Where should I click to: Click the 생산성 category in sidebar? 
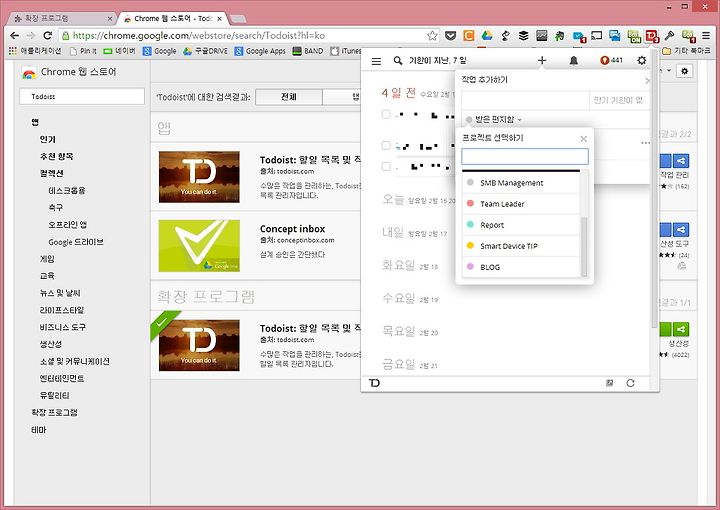point(51,344)
